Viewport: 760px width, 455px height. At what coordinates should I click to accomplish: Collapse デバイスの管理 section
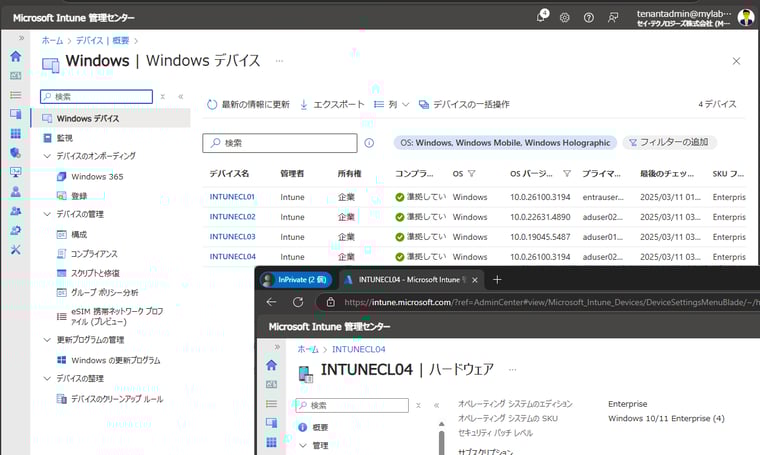[47, 214]
